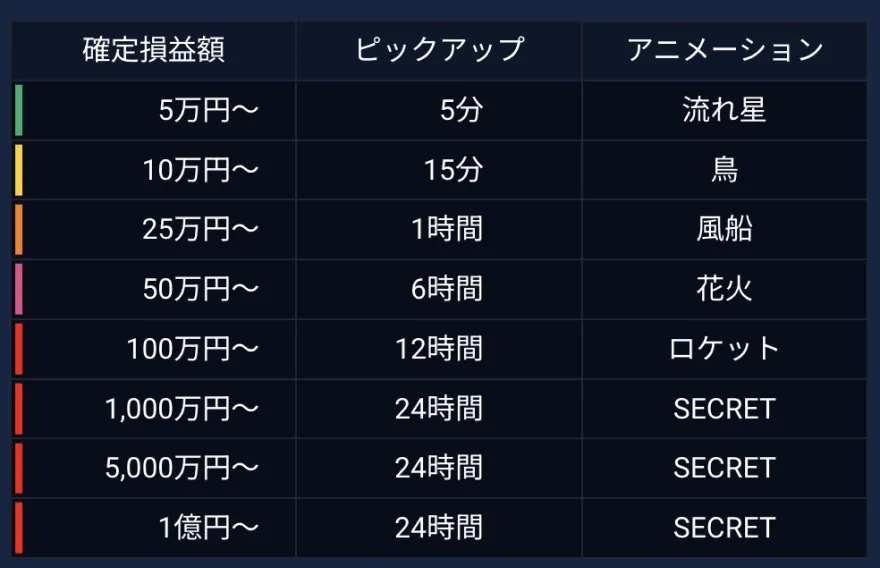Select the green color bar for 5万円
Image resolution: width=880 pixels, height=568 pixels.
point(18,111)
